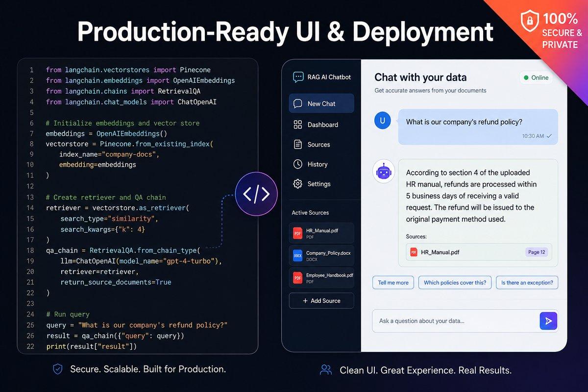Click Which policies cover this? suggestion
Image resolution: width=588 pixels, height=392 pixels.
point(455,283)
